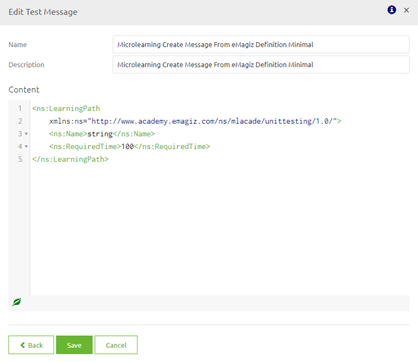Focus the Name input field
The width and height of the screenshot is (418, 362).
point(261,45)
